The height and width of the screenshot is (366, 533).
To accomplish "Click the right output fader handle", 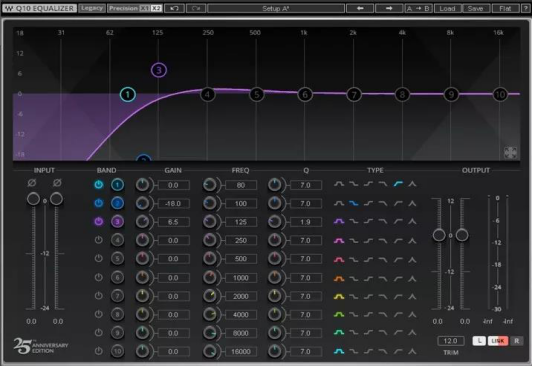I will click(x=462, y=235).
